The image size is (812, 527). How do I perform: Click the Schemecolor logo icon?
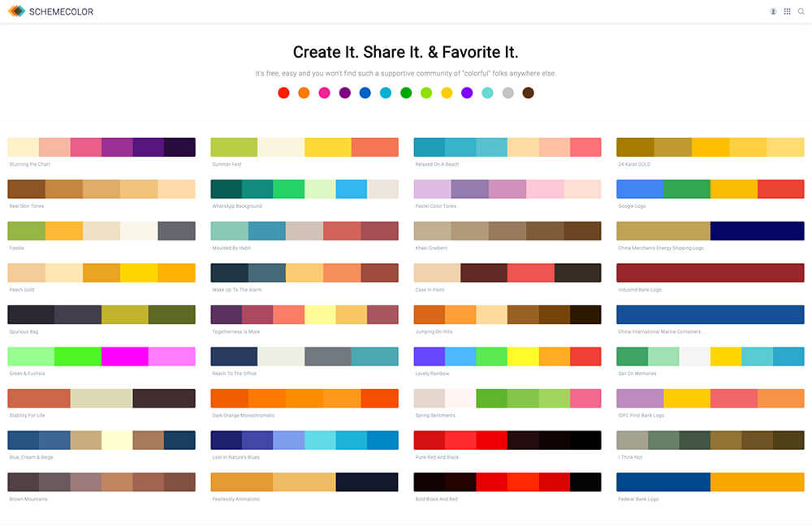pyautogui.click(x=16, y=11)
